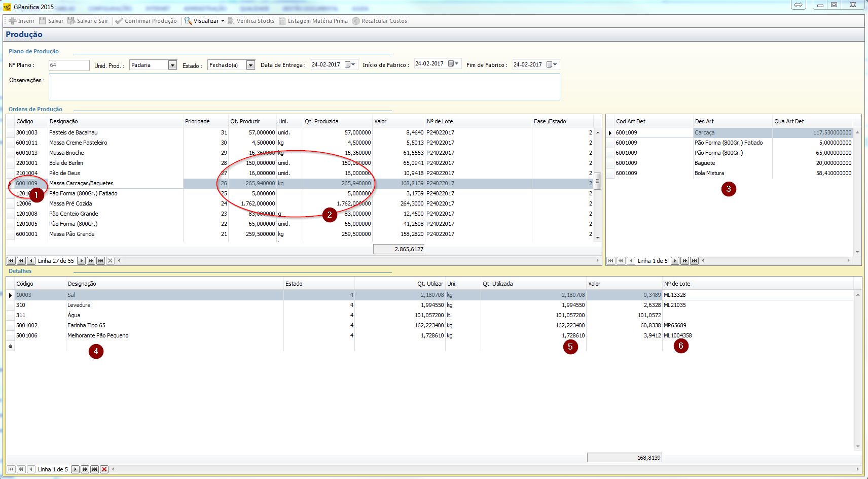Open the Fim de Fabrico date picker
Screen dimensions: 868x479
click(x=552, y=64)
